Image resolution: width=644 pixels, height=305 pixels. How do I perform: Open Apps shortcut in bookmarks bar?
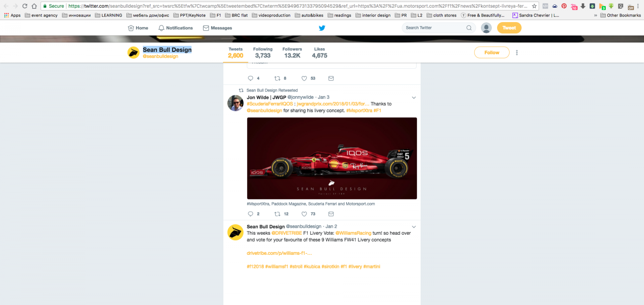[12, 15]
